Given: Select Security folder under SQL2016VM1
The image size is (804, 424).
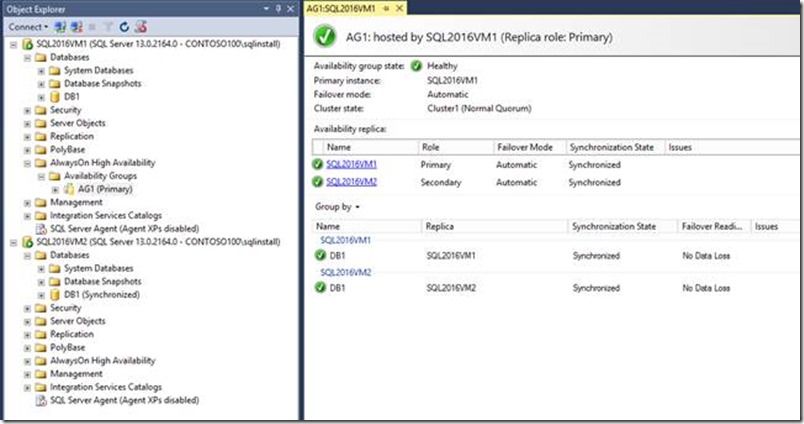Looking at the screenshot, I should [66, 110].
